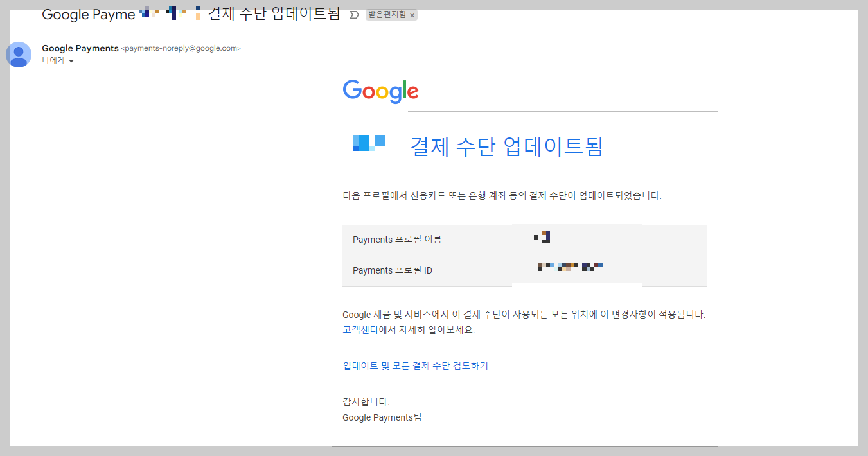868x456 pixels.
Task: Click the importance marker icon beside subject
Action: click(353, 15)
